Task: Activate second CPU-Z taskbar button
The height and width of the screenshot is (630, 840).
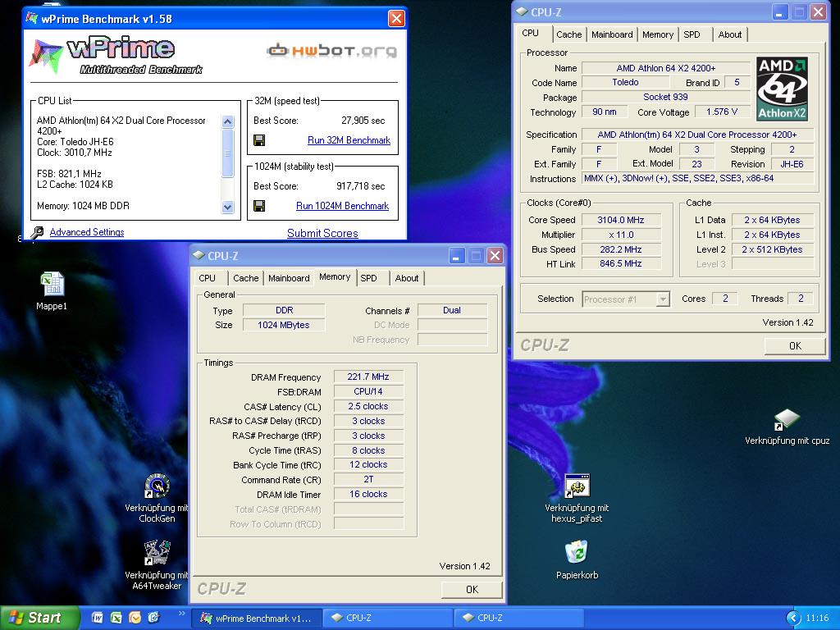Action: 519,619
